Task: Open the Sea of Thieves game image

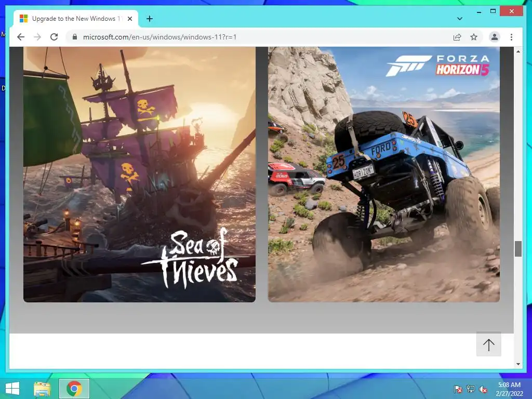Action: tap(139, 175)
